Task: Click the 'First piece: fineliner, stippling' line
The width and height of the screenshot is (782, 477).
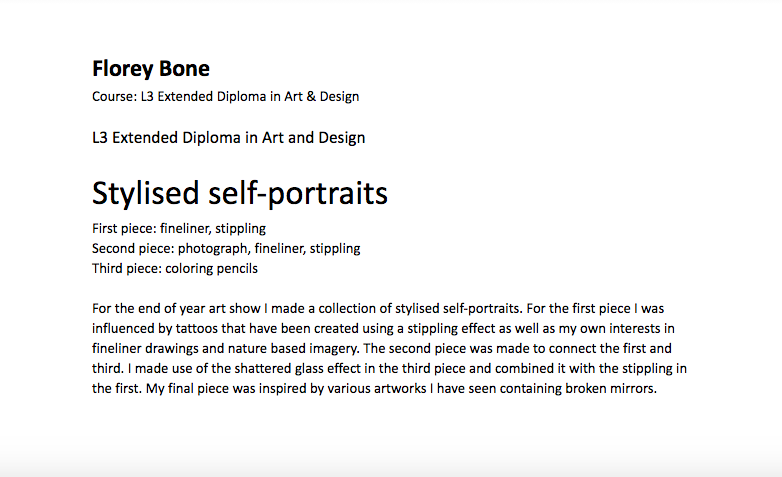Action: click(x=179, y=229)
